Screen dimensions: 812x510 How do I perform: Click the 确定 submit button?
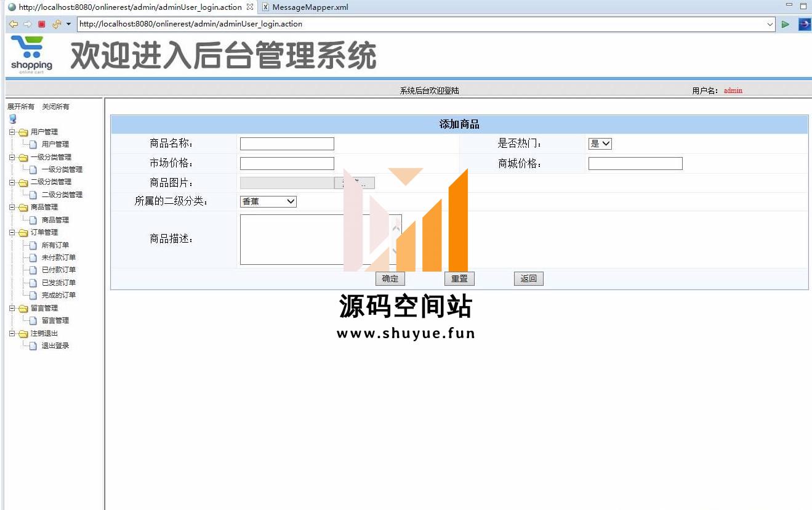pyautogui.click(x=390, y=278)
